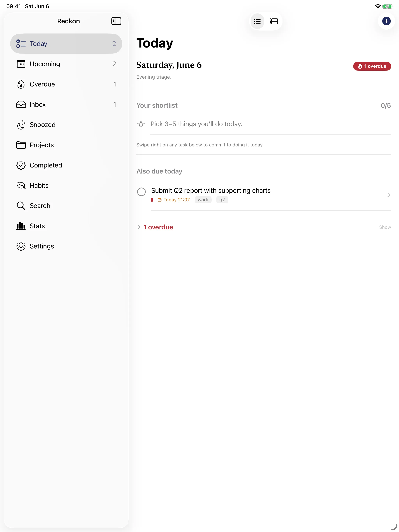Open the Projects section
This screenshot has height=532, width=399.
66,145
